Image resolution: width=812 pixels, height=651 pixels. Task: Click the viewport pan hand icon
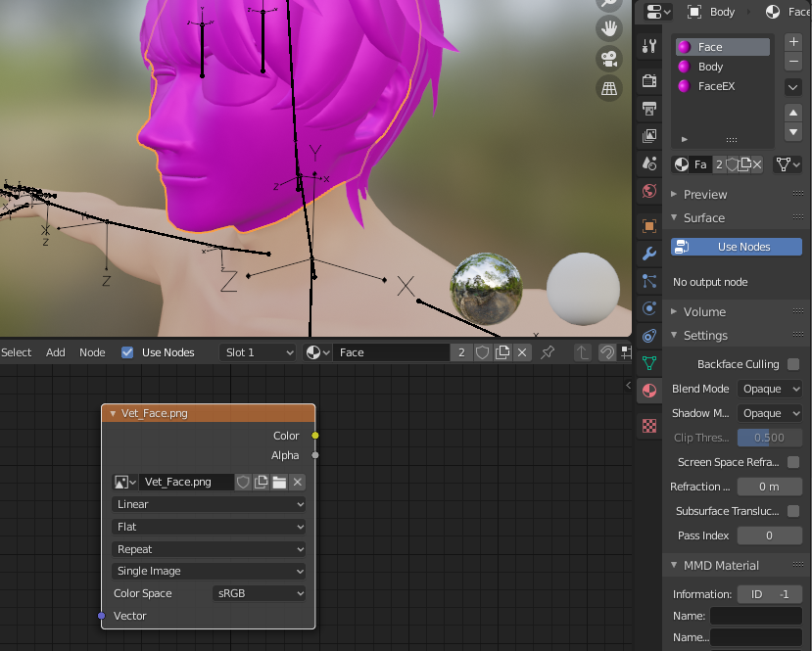(x=609, y=28)
